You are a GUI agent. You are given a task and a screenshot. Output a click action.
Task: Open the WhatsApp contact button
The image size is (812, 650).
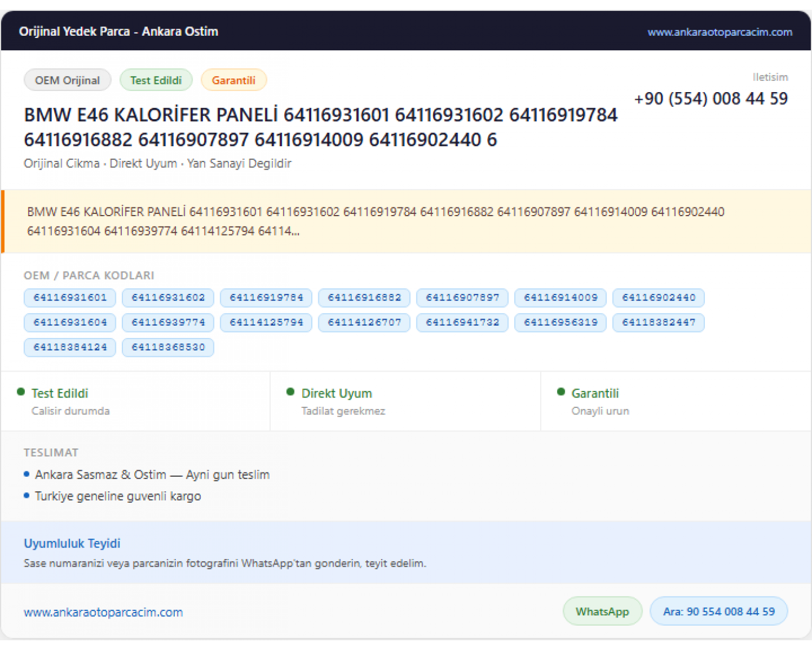[x=603, y=611]
